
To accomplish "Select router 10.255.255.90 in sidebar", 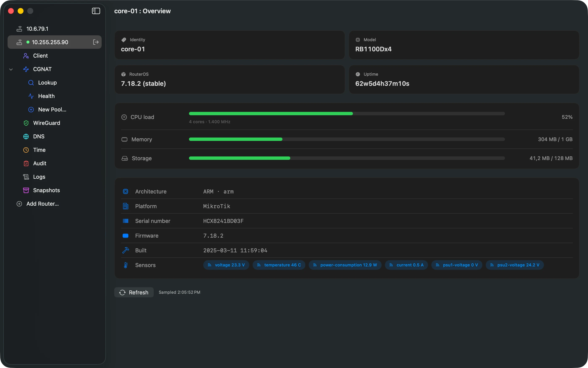I will coord(54,42).
